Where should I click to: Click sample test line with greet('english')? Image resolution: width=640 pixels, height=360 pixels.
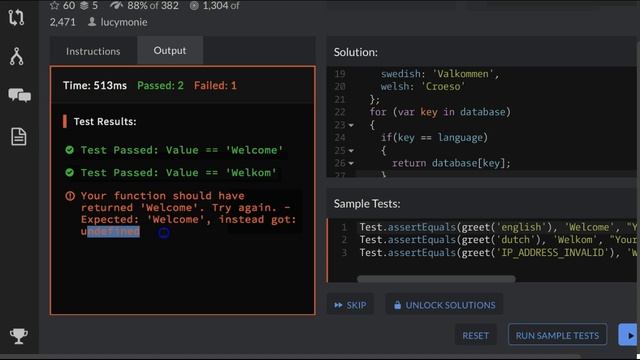coord(498,227)
